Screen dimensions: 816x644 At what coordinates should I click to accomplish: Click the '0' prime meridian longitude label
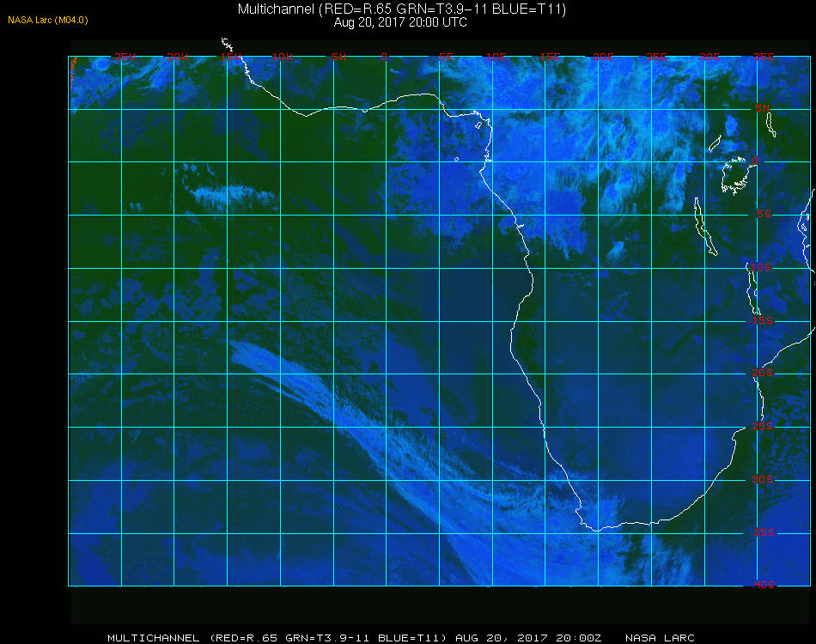(x=384, y=57)
